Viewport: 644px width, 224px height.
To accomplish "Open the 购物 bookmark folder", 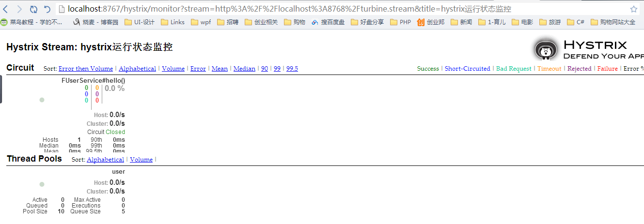I will [x=295, y=22].
